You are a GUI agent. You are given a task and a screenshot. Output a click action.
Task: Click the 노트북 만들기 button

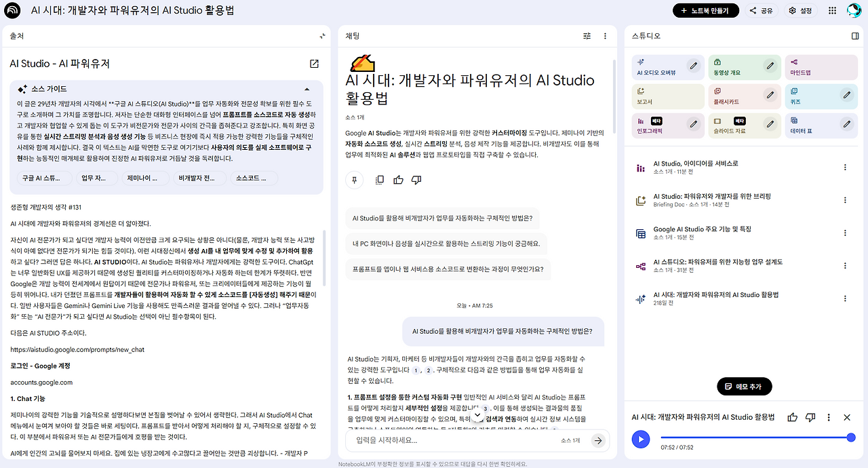click(x=706, y=10)
